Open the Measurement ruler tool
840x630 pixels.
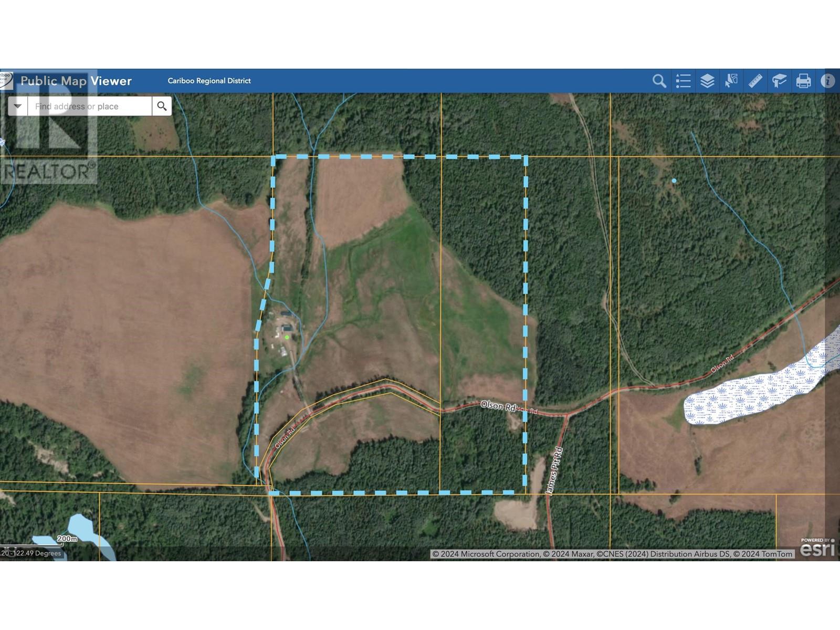pyautogui.click(x=755, y=81)
